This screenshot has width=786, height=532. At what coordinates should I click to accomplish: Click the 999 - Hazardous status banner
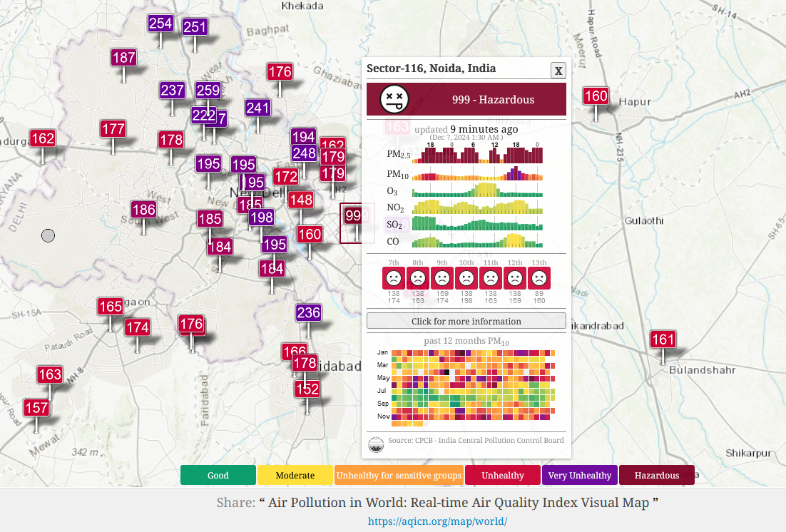(466, 99)
